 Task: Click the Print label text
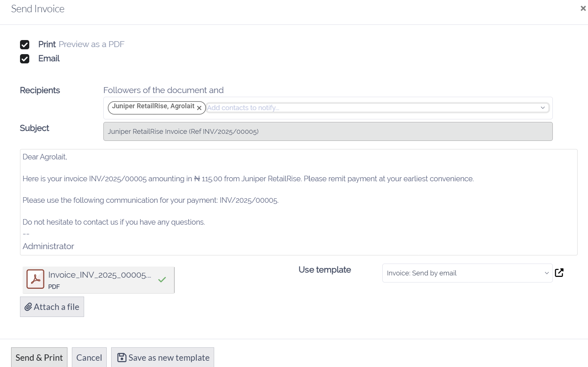(x=47, y=44)
